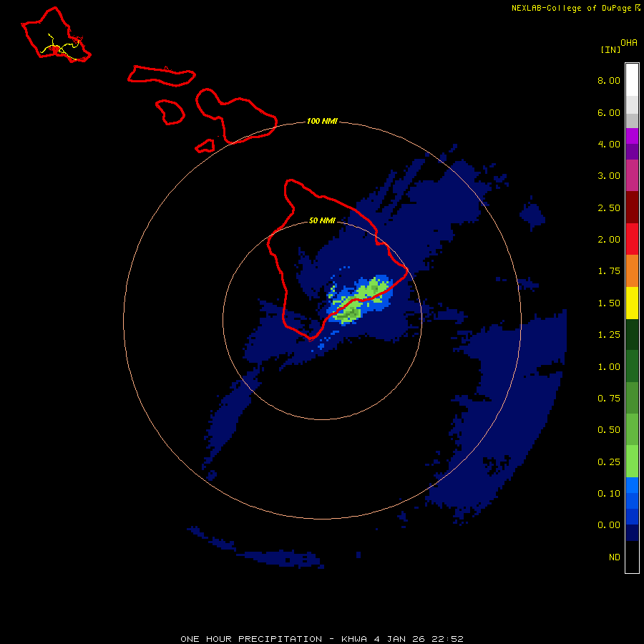
Task: Click the 8.00 legend value
Action: [609, 80]
